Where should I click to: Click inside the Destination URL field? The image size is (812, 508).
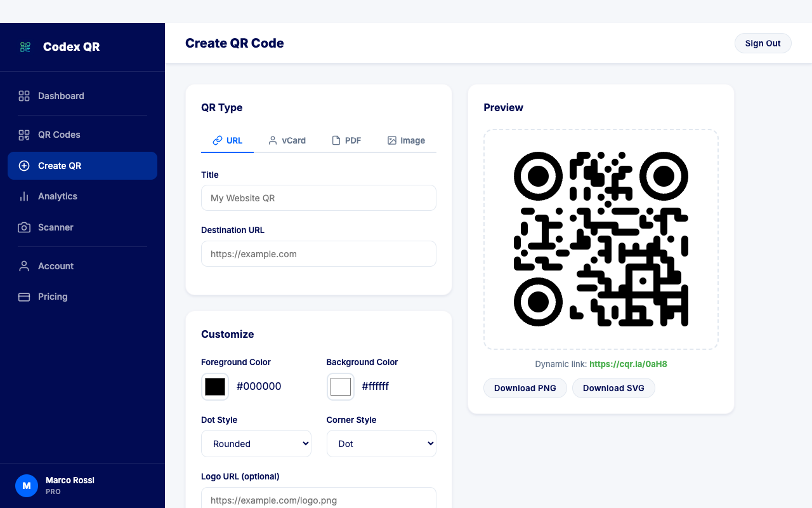coord(318,253)
